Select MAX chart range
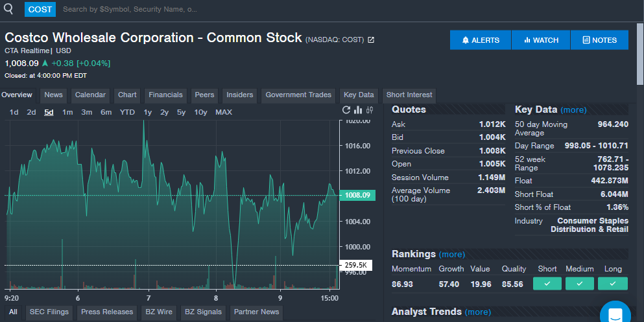Viewport: 644px width, 322px height. coord(224,112)
